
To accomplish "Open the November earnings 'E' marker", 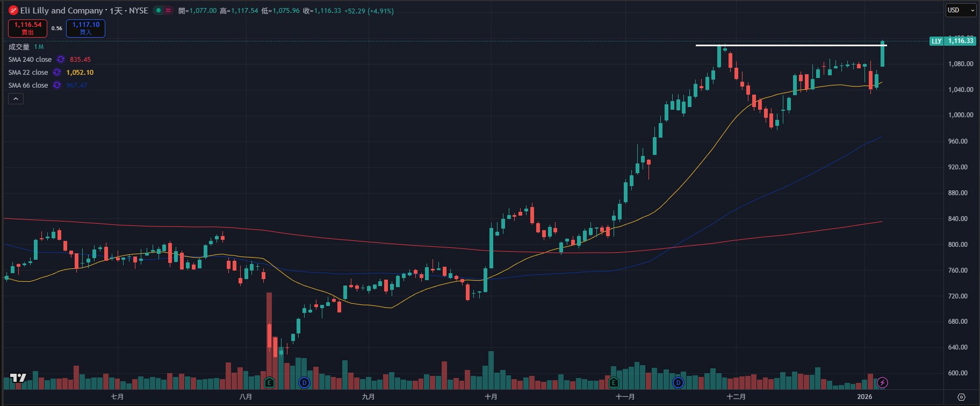I will (x=614, y=383).
